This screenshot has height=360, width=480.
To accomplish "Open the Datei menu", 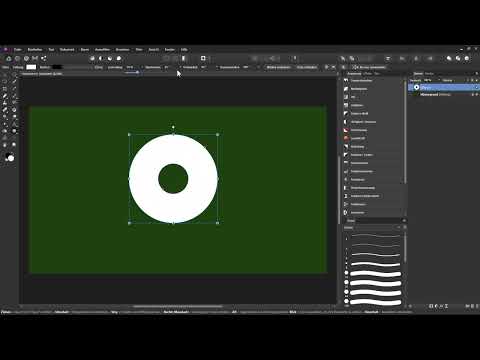I will point(17,50).
